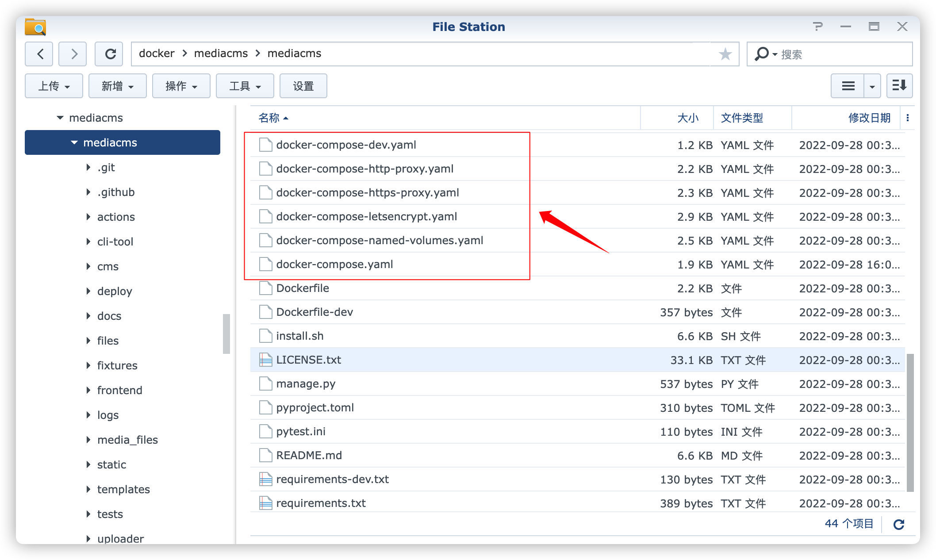Image resolution: width=936 pixels, height=560 pixels.
Task: Click the search magnifier icon
Action: (x=761, y=54)
